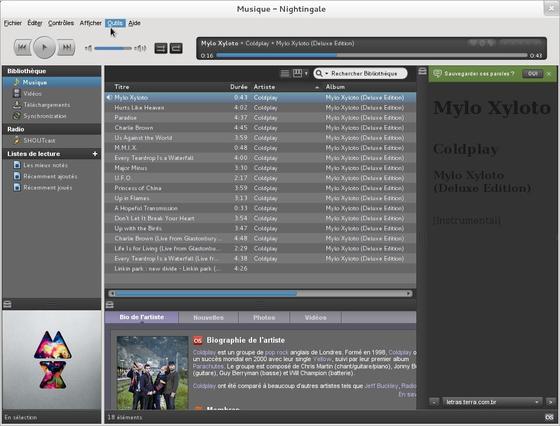The width and height of the screenshot is (560, 426).
Task: Open the Éditer menu
Action: 35,23
